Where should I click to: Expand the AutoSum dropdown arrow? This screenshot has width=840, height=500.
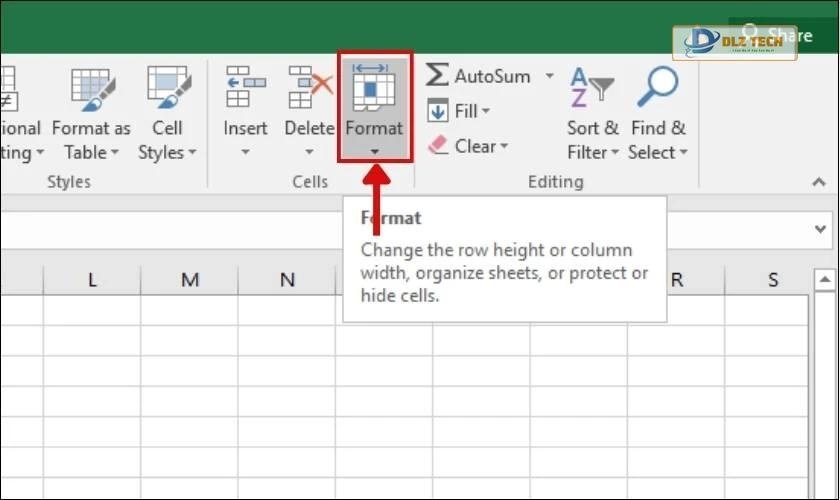point(549,76)
